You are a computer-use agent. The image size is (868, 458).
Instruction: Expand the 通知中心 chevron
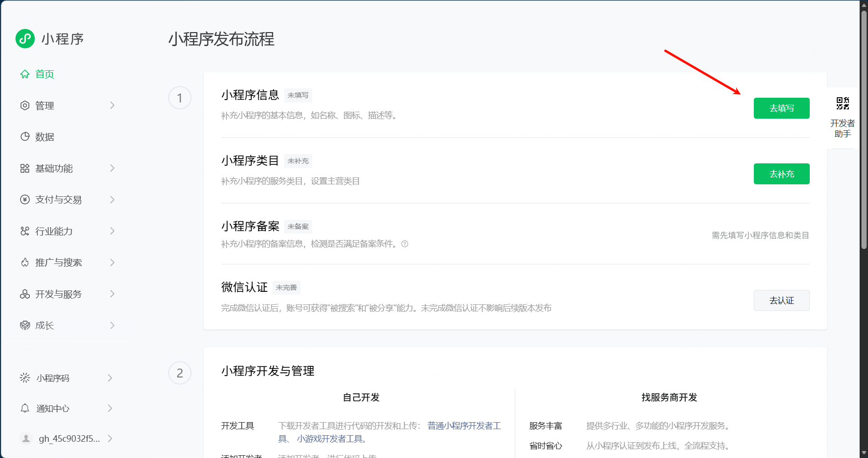(110, 408)
